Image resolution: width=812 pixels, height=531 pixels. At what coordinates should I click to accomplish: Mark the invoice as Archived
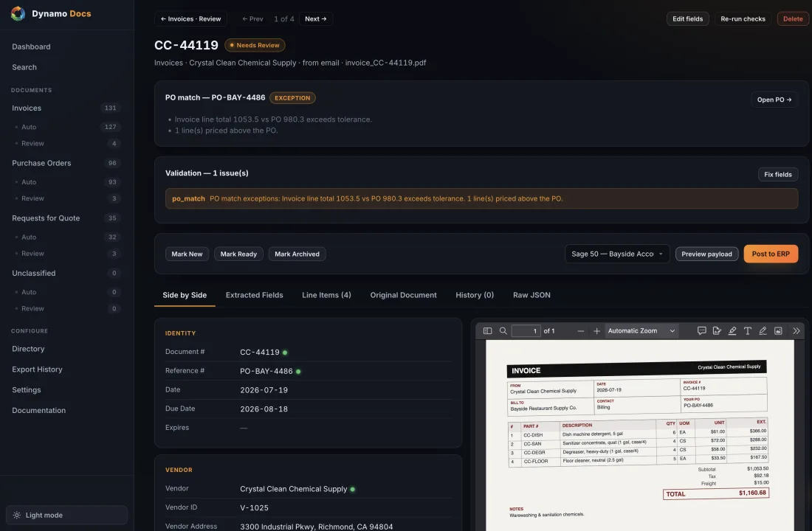297,254
